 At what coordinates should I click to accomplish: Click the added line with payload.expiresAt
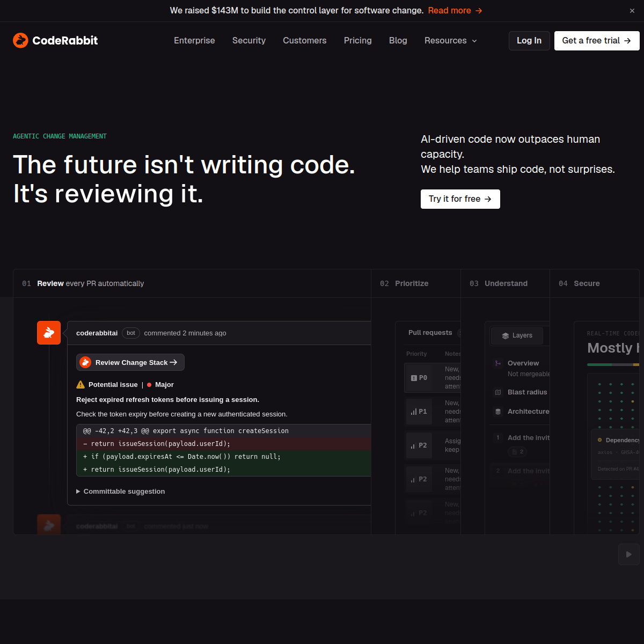[224, 457]
